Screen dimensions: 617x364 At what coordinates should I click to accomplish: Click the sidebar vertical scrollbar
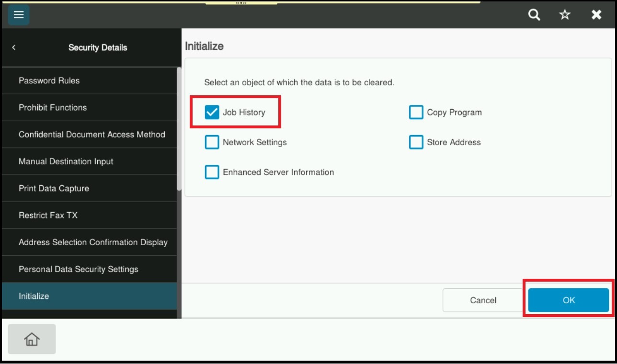coord(179,129)
